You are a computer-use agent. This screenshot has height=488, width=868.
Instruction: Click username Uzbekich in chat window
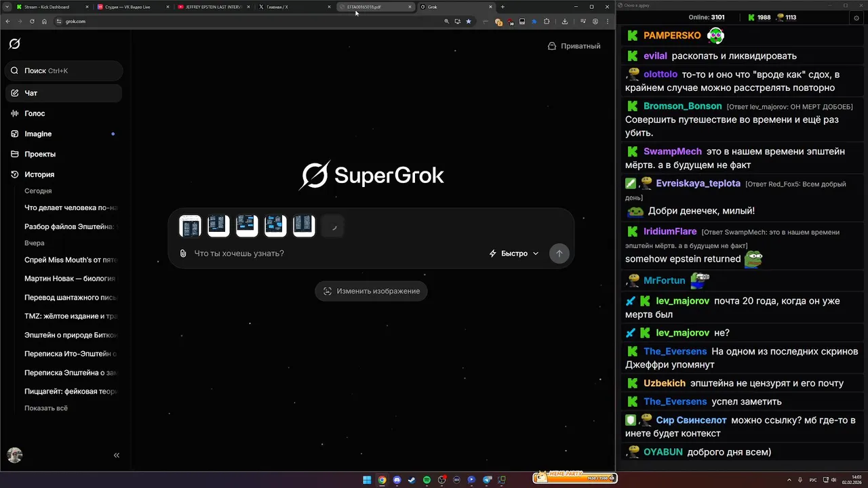[665, 383]
